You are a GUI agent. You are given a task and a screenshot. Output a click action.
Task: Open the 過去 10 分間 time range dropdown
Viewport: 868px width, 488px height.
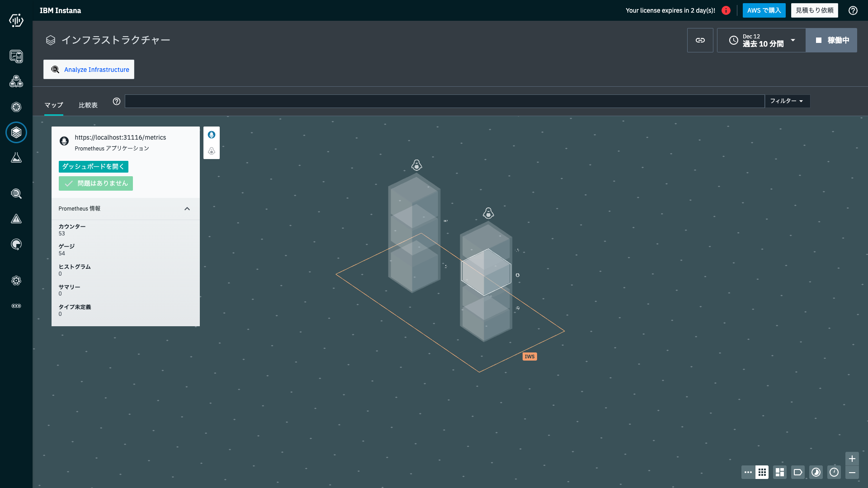click(x=762, y=40)
